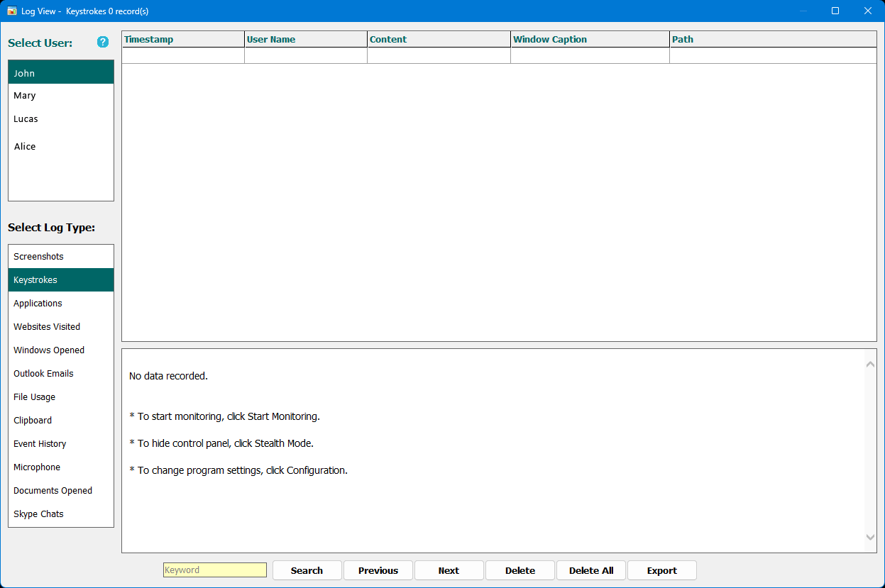Image resolution: width=885 pixels, height=588 pixels.
Task: Select the Outlook Emails log
Action: [x=61, y=374]
